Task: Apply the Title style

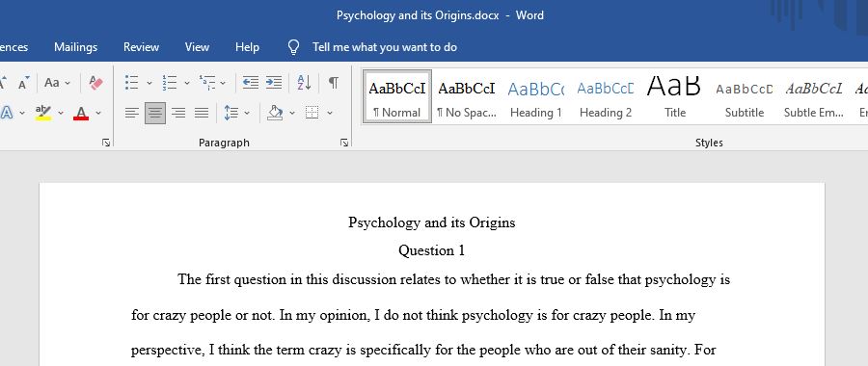Action: click(675, 96)
